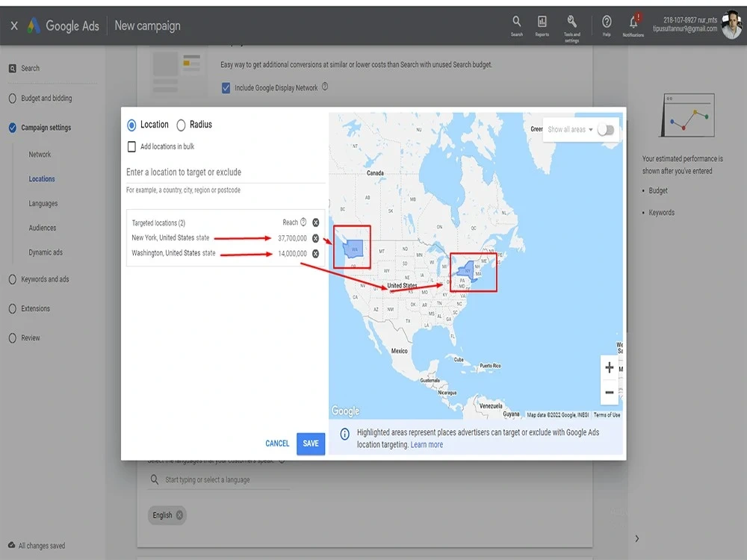Open Terms of Use map link
This screenshot has width=747, height=560.
(607, 414)
